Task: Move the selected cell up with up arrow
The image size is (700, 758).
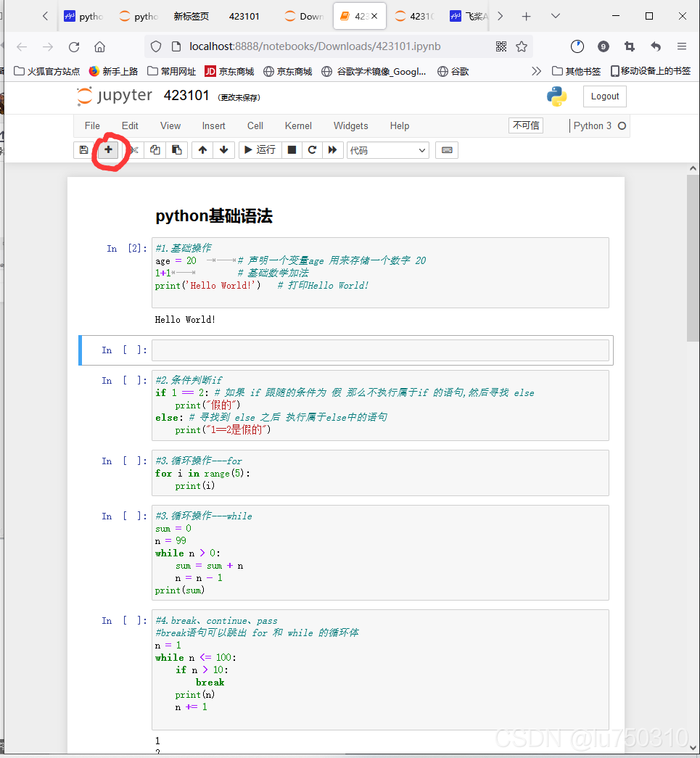Action: coord(202,150)
